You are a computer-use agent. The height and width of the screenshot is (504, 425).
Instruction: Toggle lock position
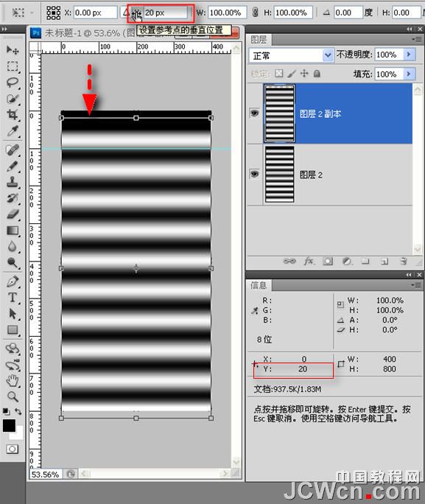[x=304, y=74]
